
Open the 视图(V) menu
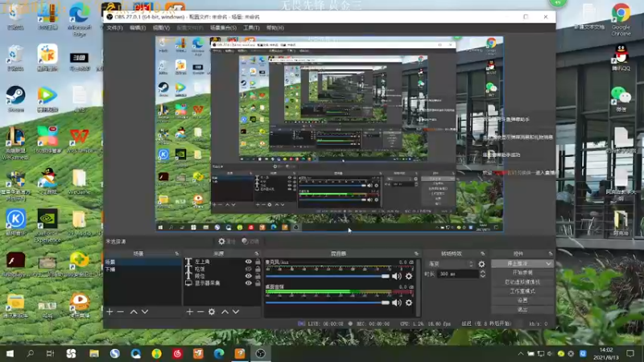(161, 28)
